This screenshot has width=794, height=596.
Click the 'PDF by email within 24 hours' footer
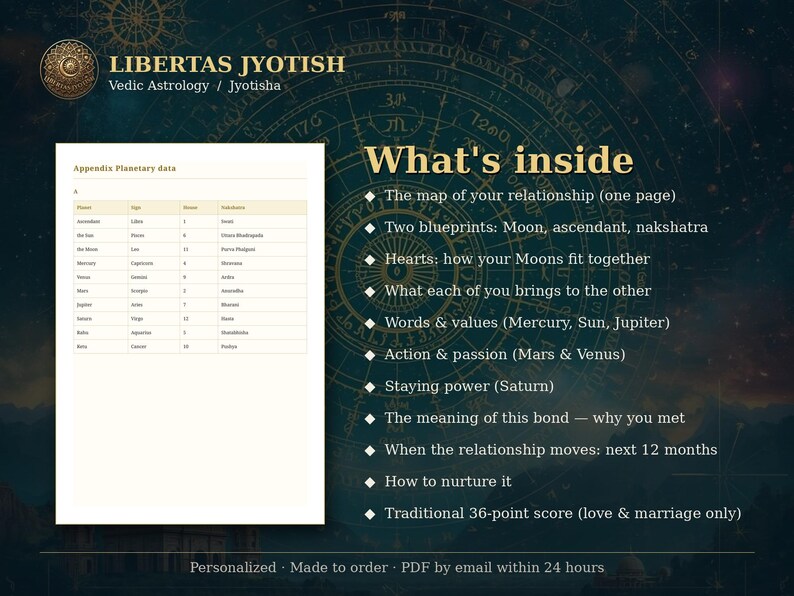click(x=502, y=568)
